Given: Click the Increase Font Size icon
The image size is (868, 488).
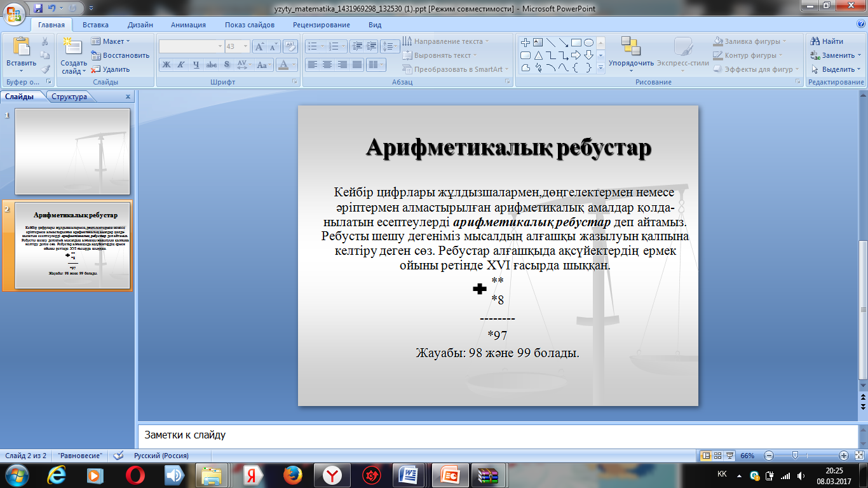Looking at the screenshot, I should (259, 46).
